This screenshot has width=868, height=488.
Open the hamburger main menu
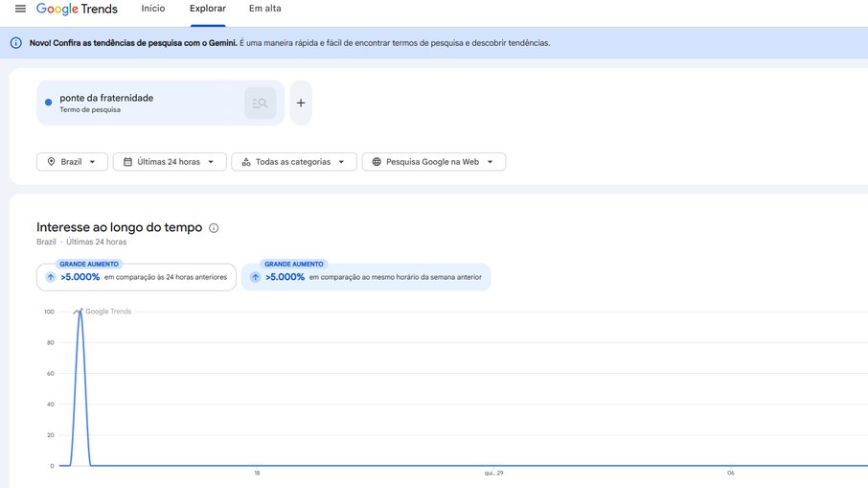(x=20, y=9)
